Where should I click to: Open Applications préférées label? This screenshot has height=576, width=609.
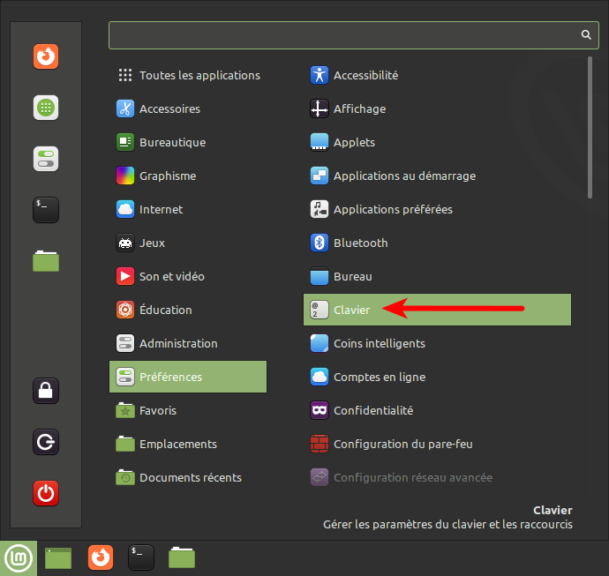(393, 210)
